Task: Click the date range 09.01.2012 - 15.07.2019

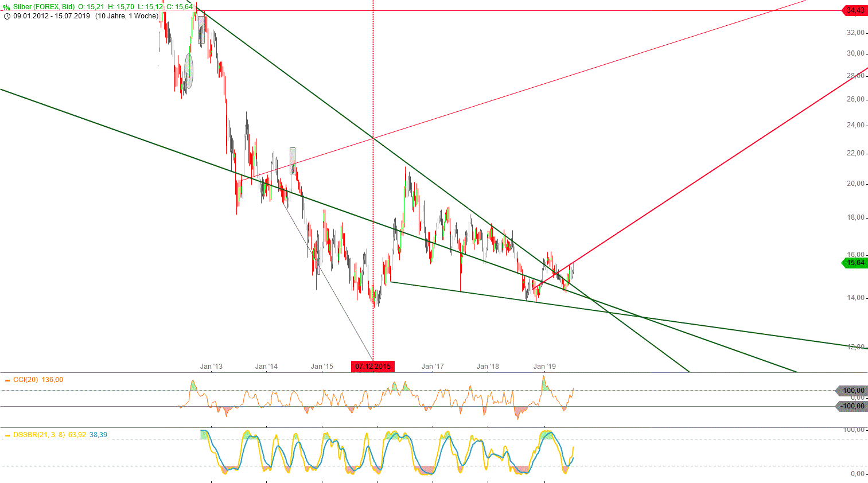Action: click(52, 16)
